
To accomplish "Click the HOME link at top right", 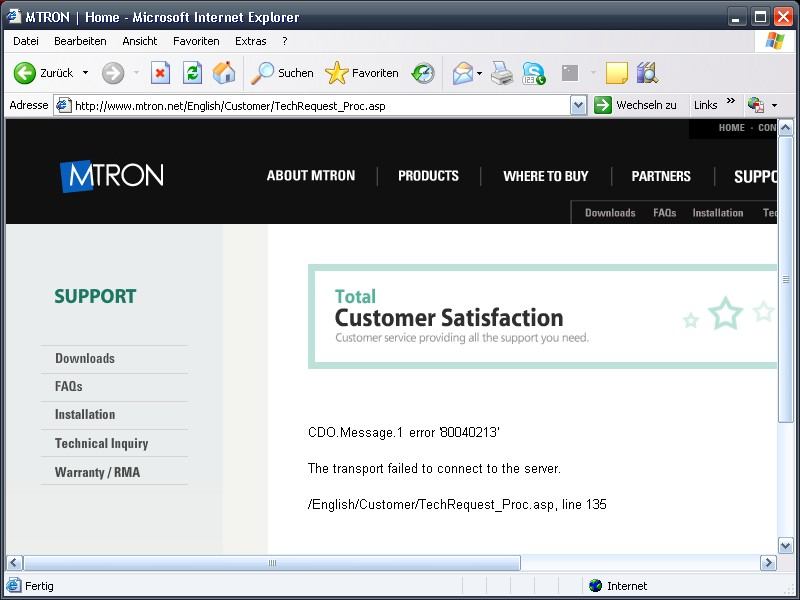I will (732, 128).
